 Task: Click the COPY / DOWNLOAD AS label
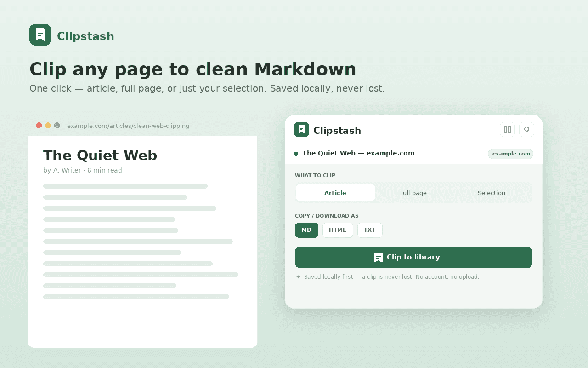327,216
